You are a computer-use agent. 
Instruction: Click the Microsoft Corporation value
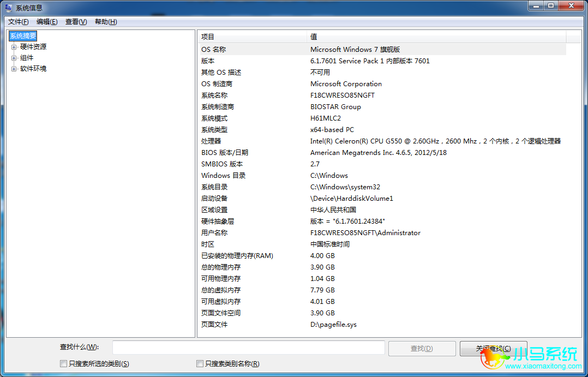click(x=346, y=83)
